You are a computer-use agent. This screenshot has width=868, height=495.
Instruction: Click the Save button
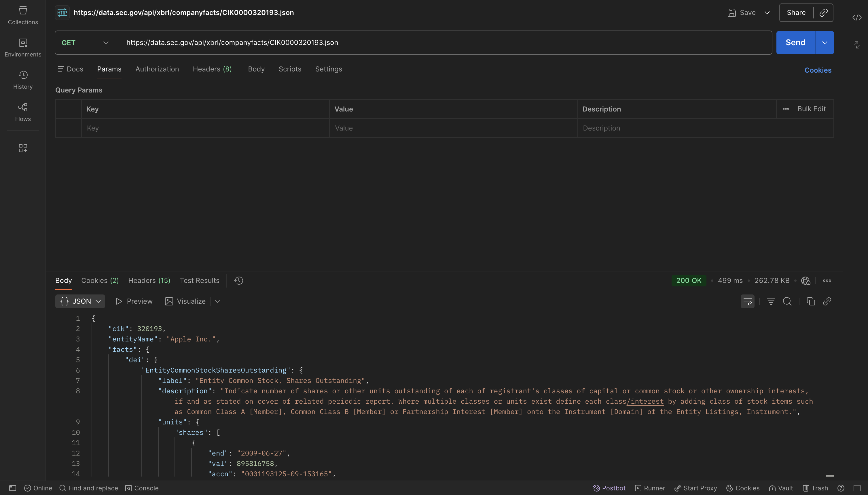tap(742, 13)
